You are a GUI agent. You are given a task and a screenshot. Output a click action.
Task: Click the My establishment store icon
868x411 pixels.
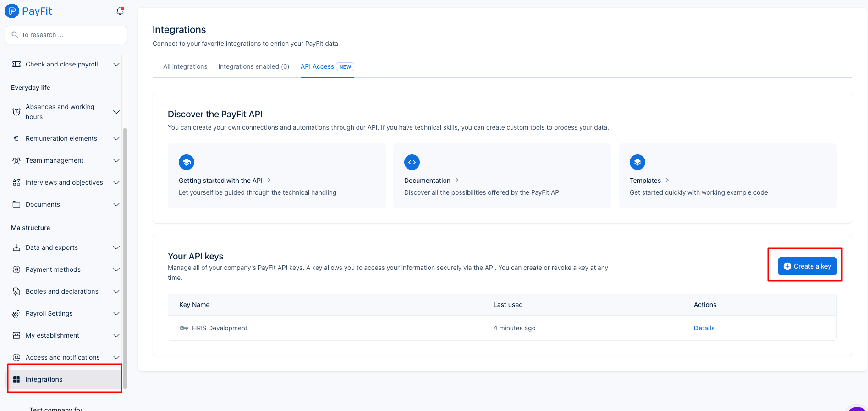16,335
